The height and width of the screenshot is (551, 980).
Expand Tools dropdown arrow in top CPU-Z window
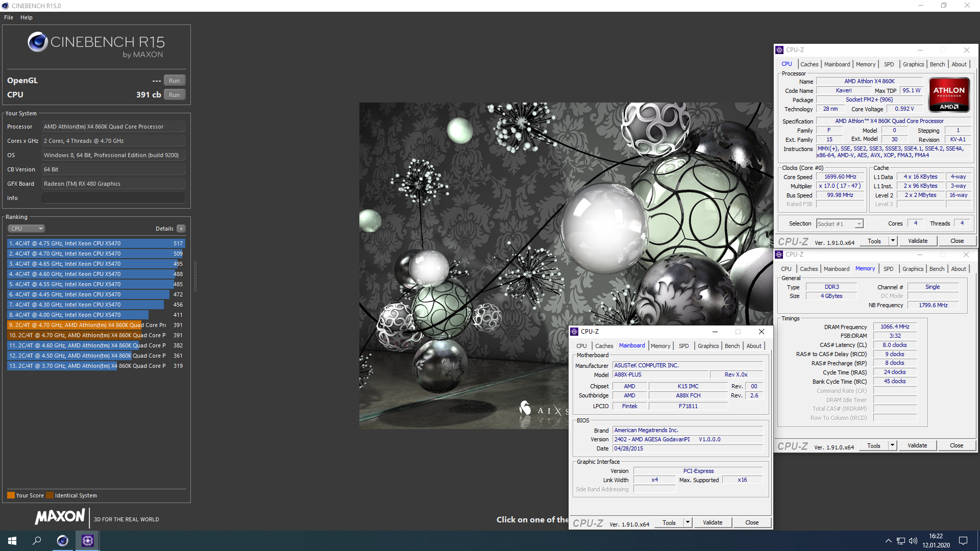(893, 241)
